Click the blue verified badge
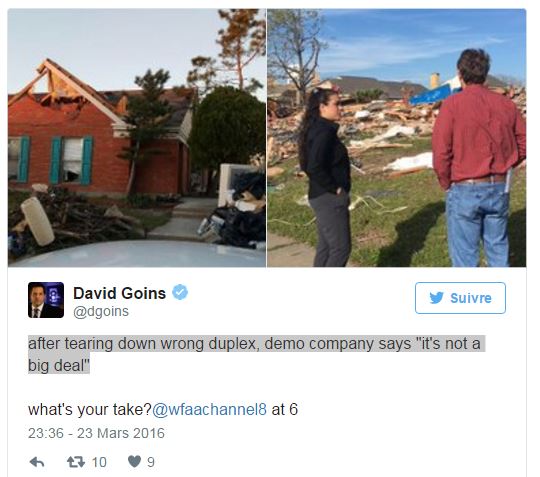This screenshot has width=540, height=477. [x=180, y=292]
